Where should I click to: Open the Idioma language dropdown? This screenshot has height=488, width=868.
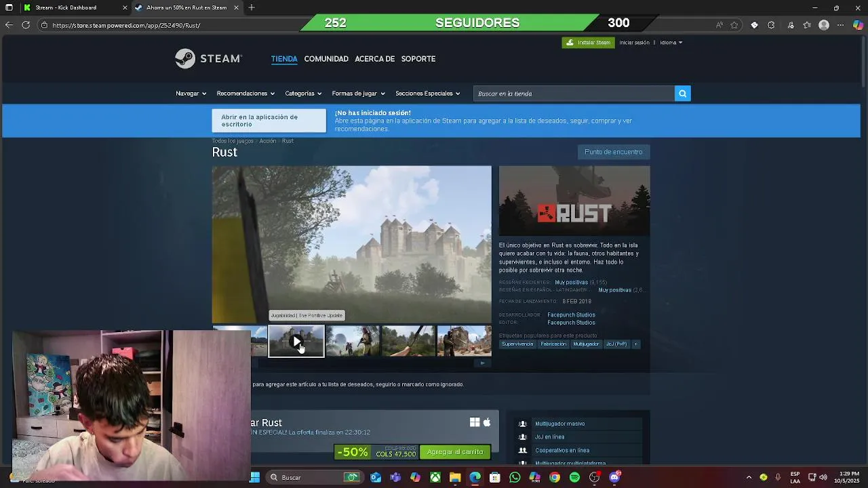(x=671, y=43)
